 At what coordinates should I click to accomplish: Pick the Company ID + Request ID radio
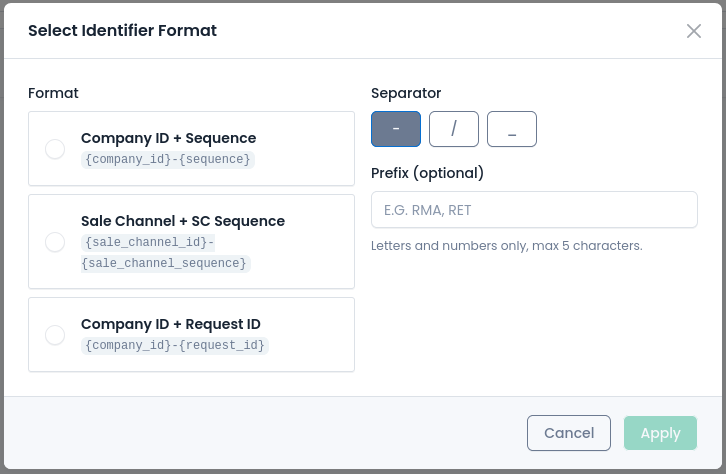pos(55,335)
